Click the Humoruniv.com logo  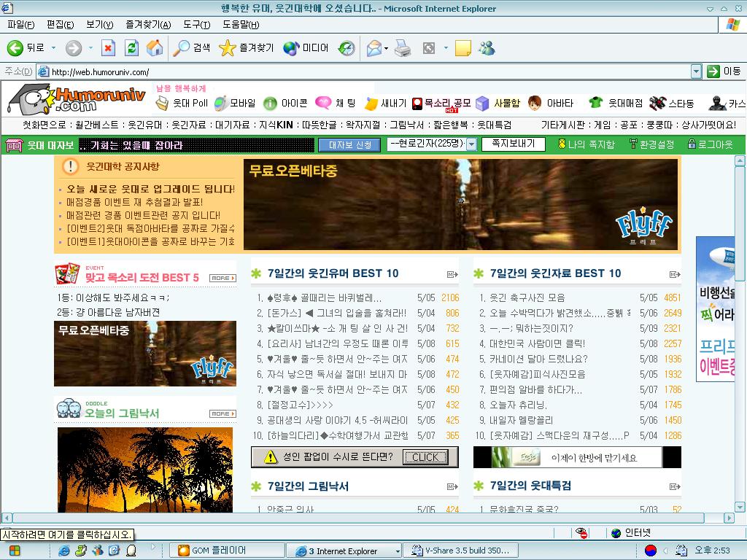click(77, 98)
